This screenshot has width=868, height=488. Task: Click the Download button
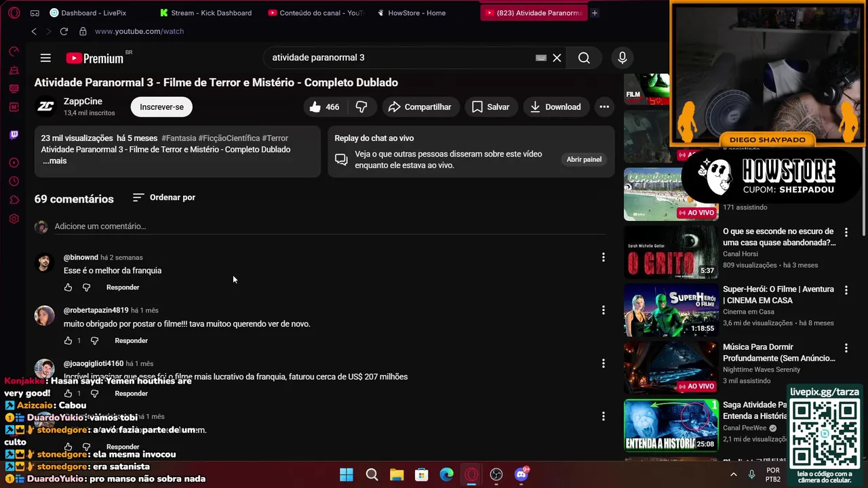point(555,106)
